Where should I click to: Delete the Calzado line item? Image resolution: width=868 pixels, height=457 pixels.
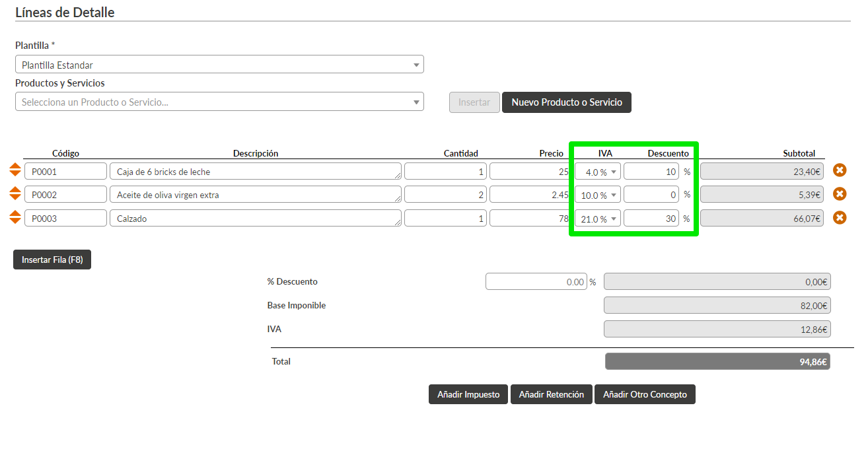tap(840, 218)
